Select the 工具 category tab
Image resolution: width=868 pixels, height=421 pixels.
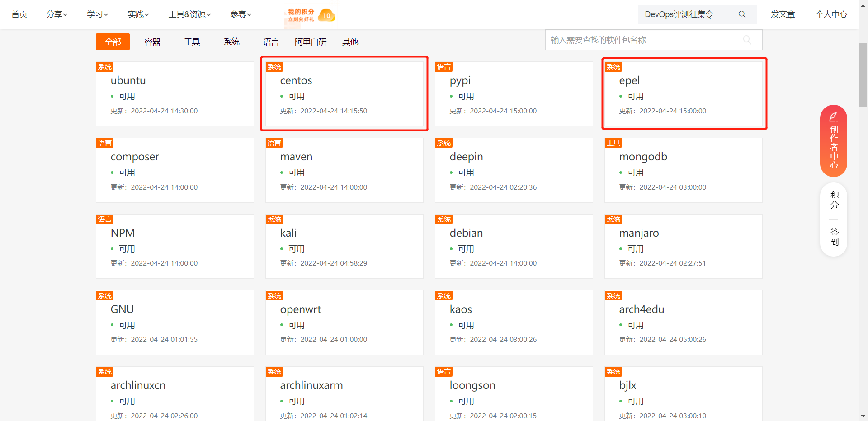pos(192,42)
